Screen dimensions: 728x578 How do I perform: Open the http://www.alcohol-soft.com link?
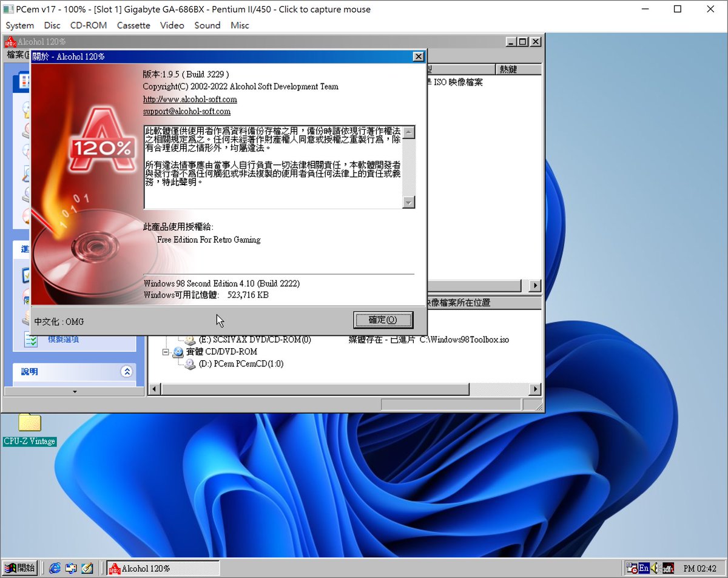190,99
